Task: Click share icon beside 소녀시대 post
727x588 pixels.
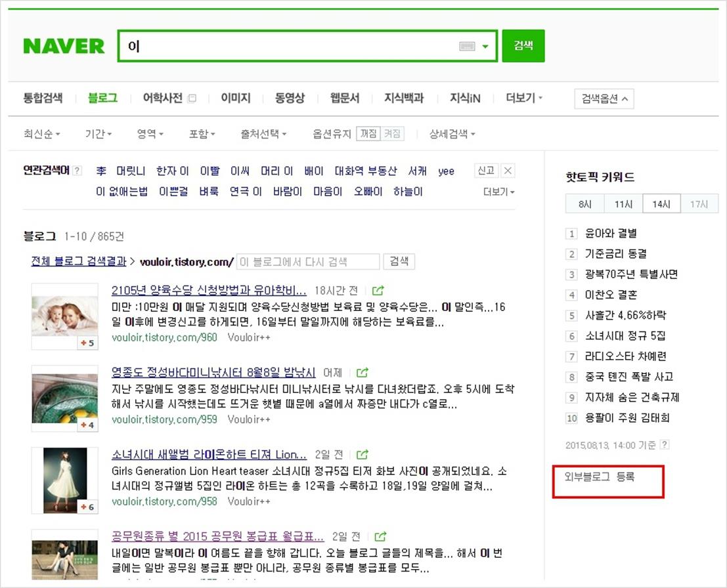Action: (363, 455)
